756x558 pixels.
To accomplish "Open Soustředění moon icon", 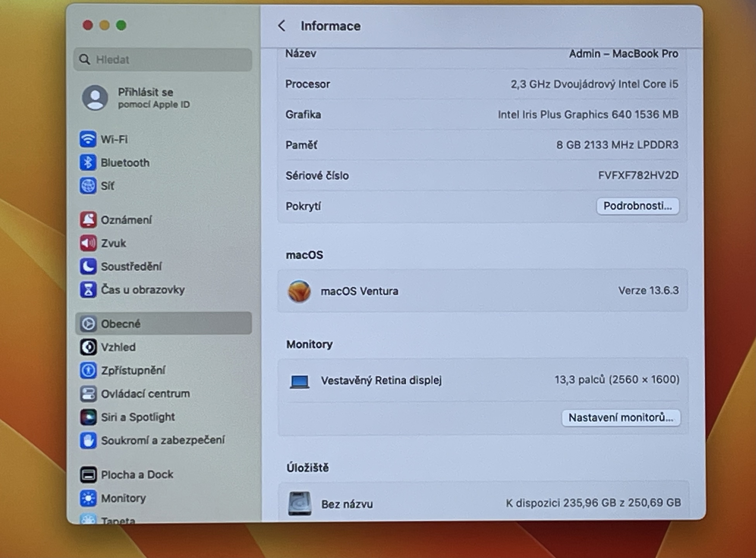I will (88, 266).
